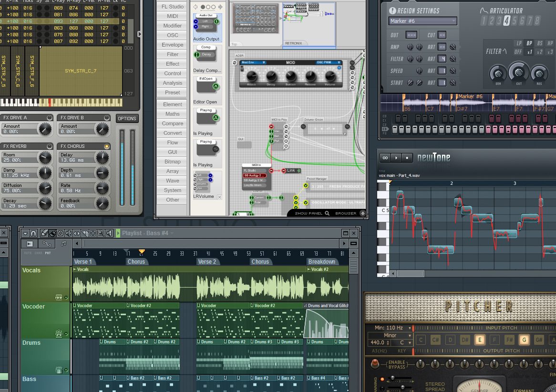Toggle the Pitcher enable bypass switch
556x392 pixels.
pyautogui.click(x=375, y=364)
